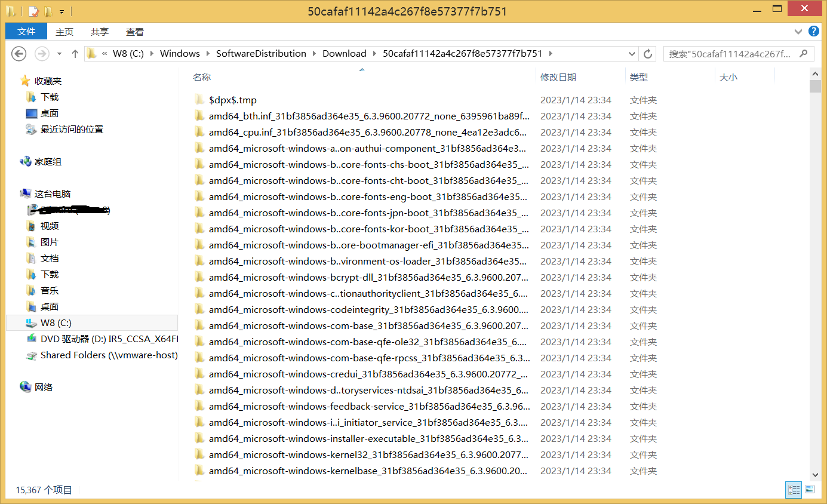
Task: Switch to the Details view in status bar
Action: tap(794, 490)
